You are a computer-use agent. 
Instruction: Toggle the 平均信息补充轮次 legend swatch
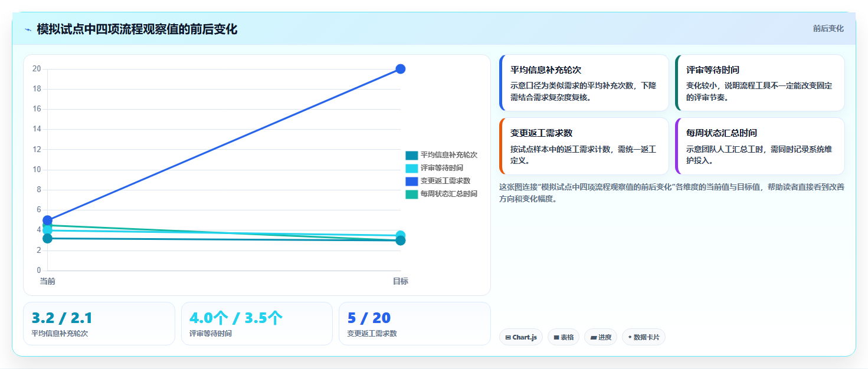[x=411, y=155]
